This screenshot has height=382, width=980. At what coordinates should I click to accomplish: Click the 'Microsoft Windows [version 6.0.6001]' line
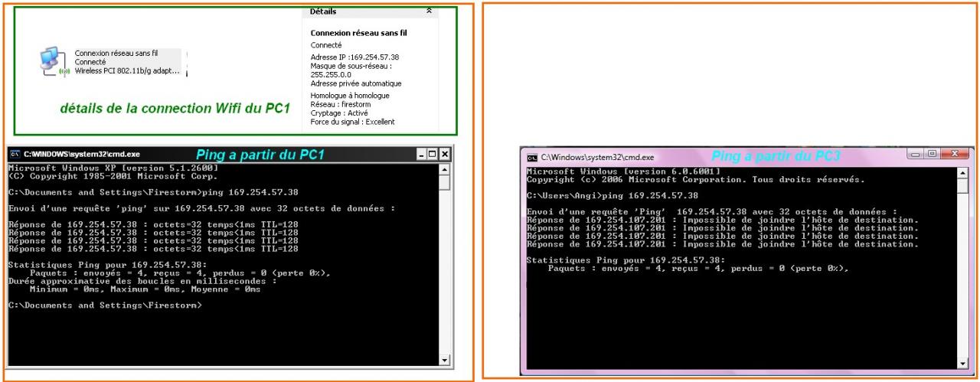(623, 171)
